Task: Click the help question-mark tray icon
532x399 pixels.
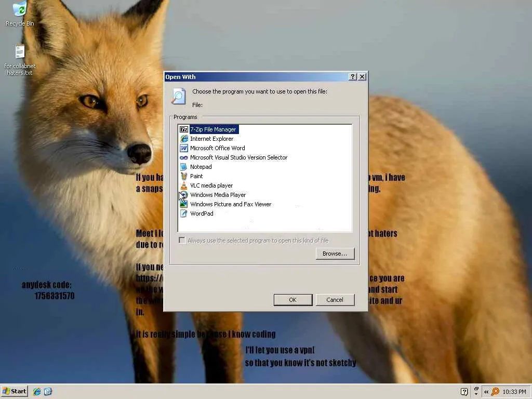Action: coord(464,392)
